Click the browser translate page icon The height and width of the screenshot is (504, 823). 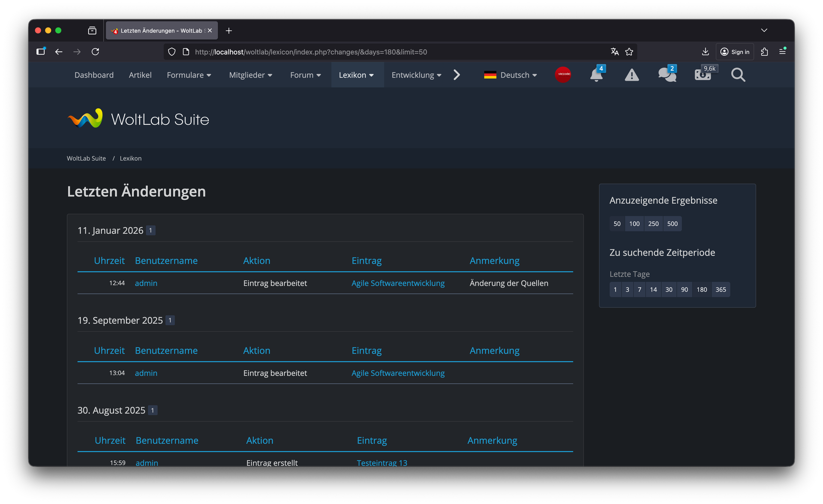pos(615,52)
